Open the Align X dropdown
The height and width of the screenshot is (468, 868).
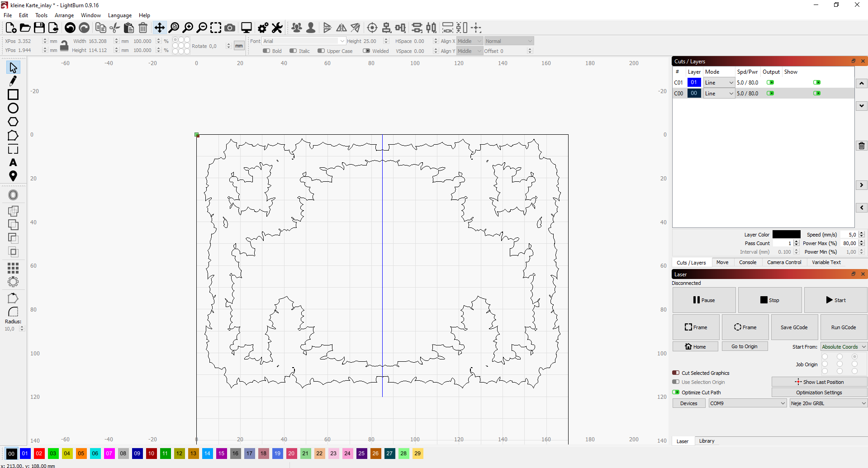tap(470, 41)
